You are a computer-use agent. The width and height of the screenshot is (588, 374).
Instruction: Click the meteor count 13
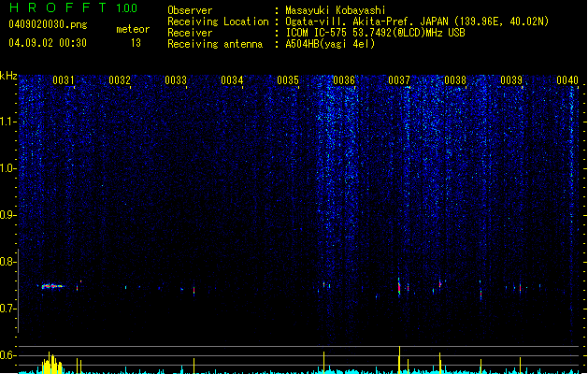point(136,43)
